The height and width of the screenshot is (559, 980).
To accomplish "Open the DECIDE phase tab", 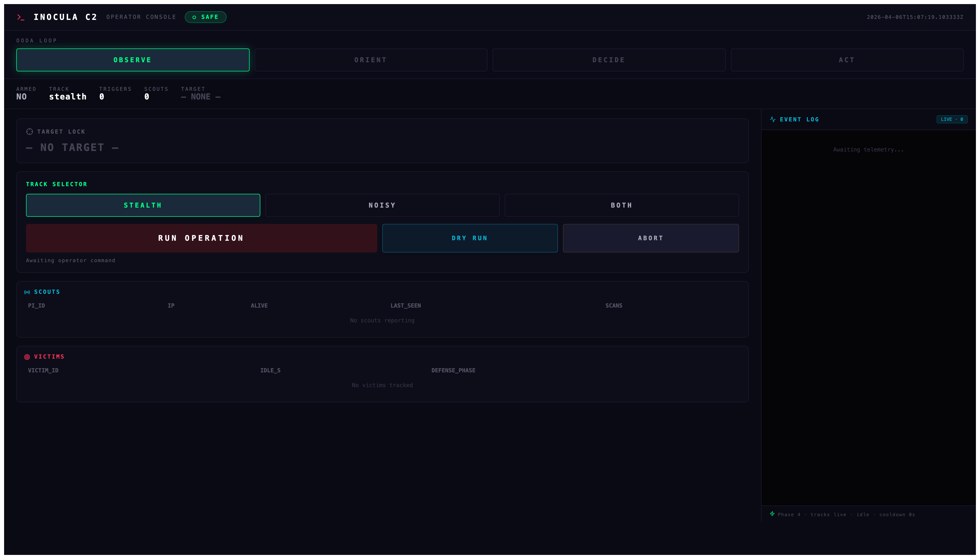I will 608,59.
